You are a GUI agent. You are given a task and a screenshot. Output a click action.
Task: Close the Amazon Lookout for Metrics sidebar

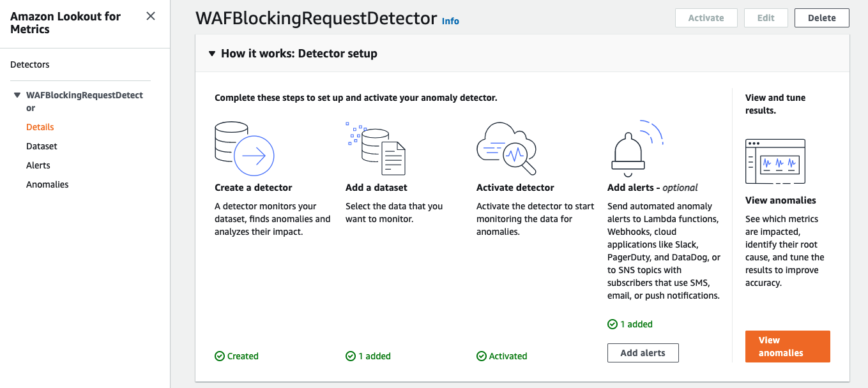(x=150, y=16)
